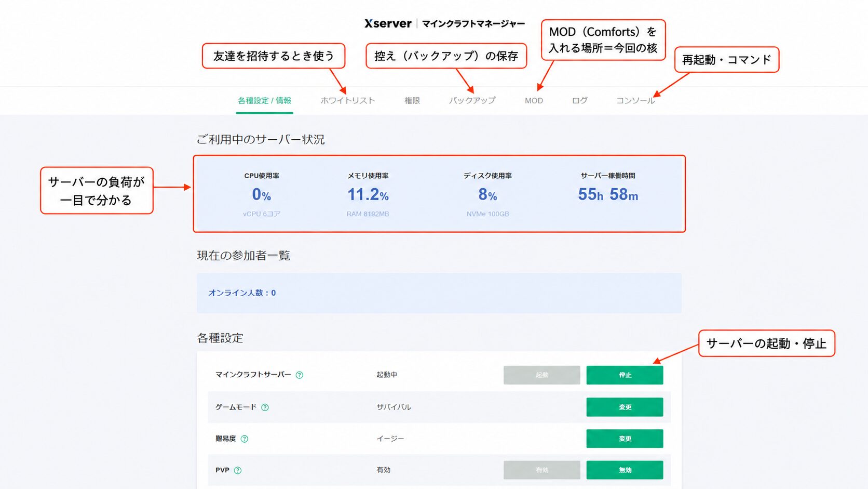Click the イージー difficulty value
Viewport: 868px width, 489px height.
(x=390, y=439)
